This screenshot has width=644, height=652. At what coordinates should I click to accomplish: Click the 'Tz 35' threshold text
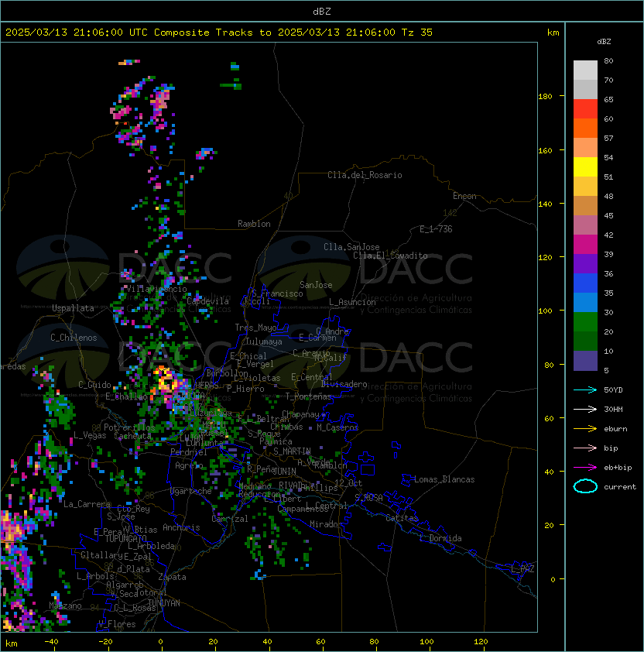click(417, 33)
